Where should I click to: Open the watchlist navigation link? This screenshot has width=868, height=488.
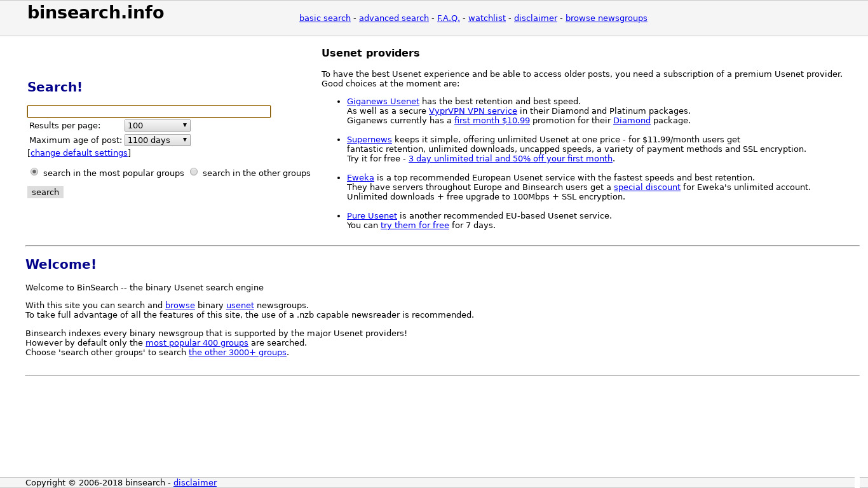[487, 18]
